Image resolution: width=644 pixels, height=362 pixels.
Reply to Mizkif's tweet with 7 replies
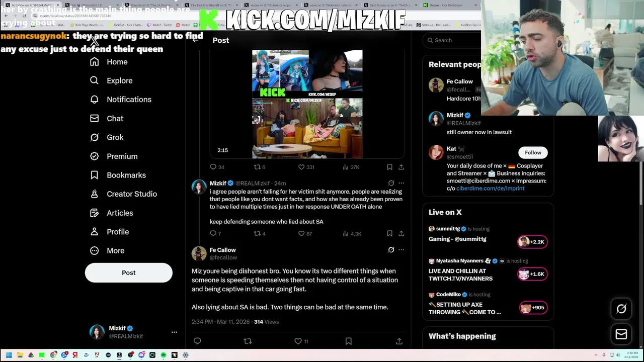coord(215,233)
